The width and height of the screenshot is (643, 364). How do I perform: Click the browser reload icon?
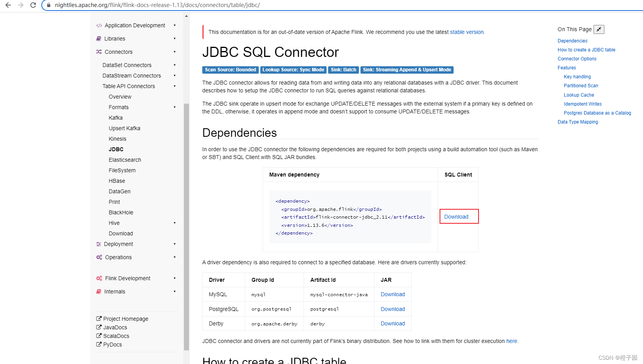(x=33, y=5)
